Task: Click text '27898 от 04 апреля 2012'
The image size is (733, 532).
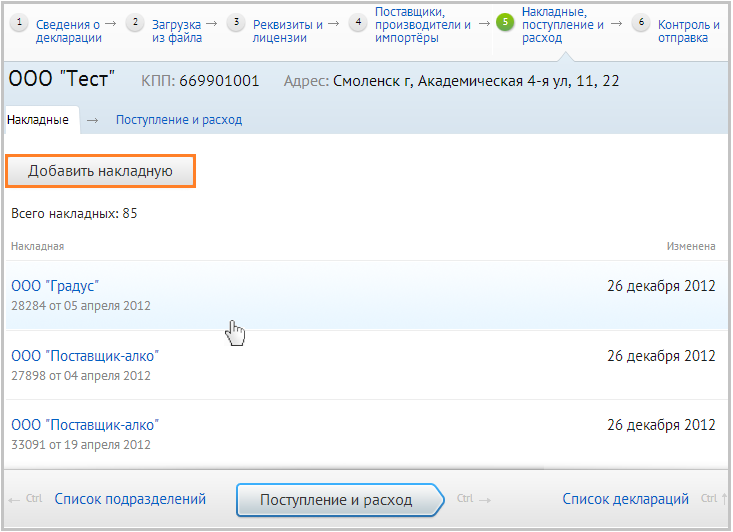Action: click(81, 376)
